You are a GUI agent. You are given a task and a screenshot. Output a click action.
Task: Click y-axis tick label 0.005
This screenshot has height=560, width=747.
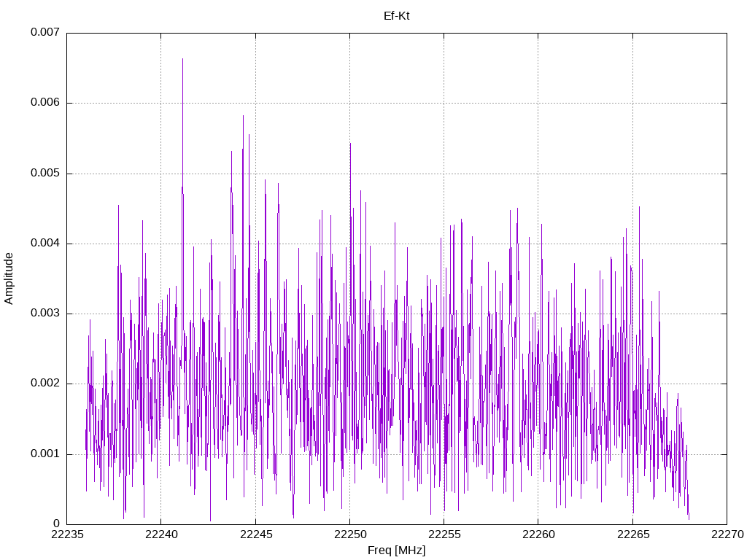tap(45, 174)
